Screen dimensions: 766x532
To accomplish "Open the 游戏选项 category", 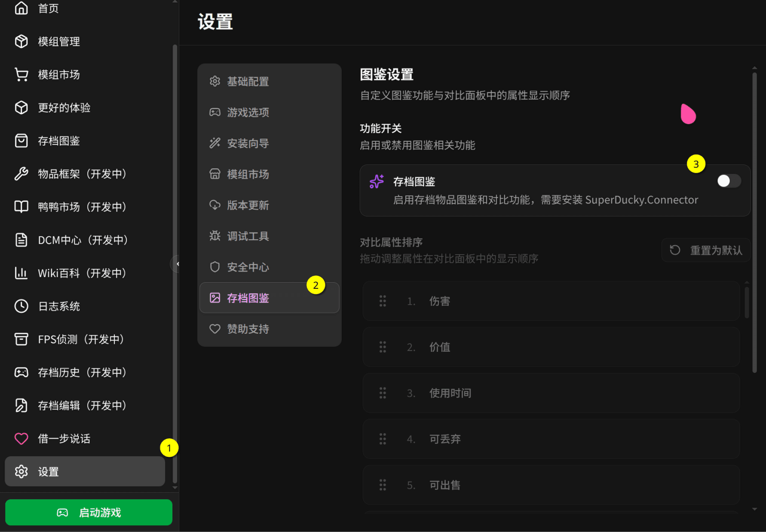I will 248,112.
